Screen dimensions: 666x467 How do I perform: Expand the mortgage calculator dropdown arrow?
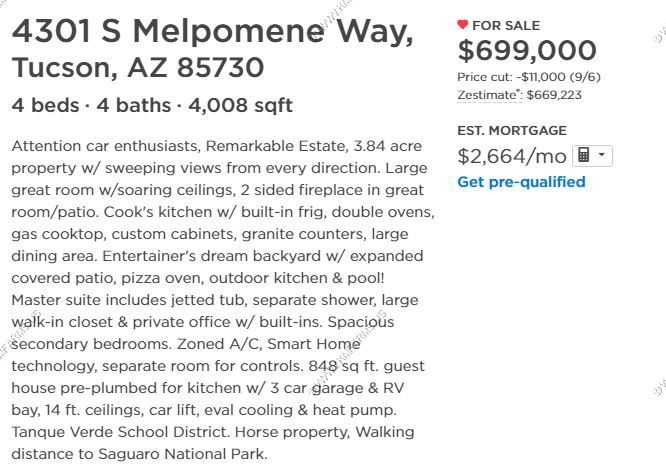pyautogui.click(x=602, y=155)
